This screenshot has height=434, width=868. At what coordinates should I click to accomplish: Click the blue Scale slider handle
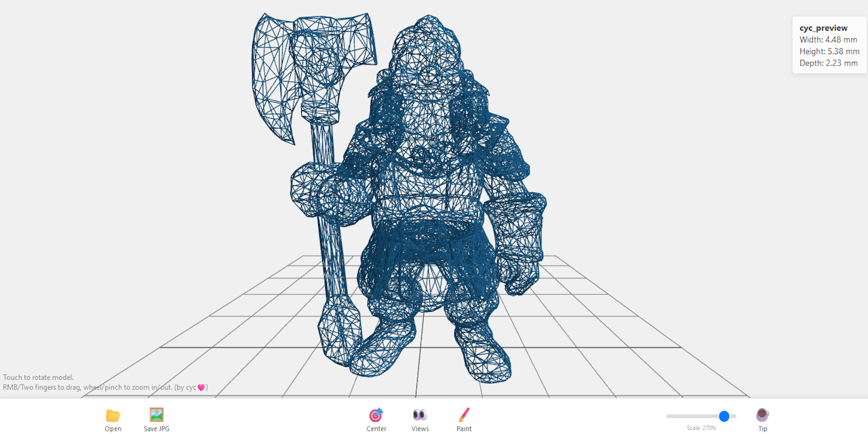click(x=724, y=416)
